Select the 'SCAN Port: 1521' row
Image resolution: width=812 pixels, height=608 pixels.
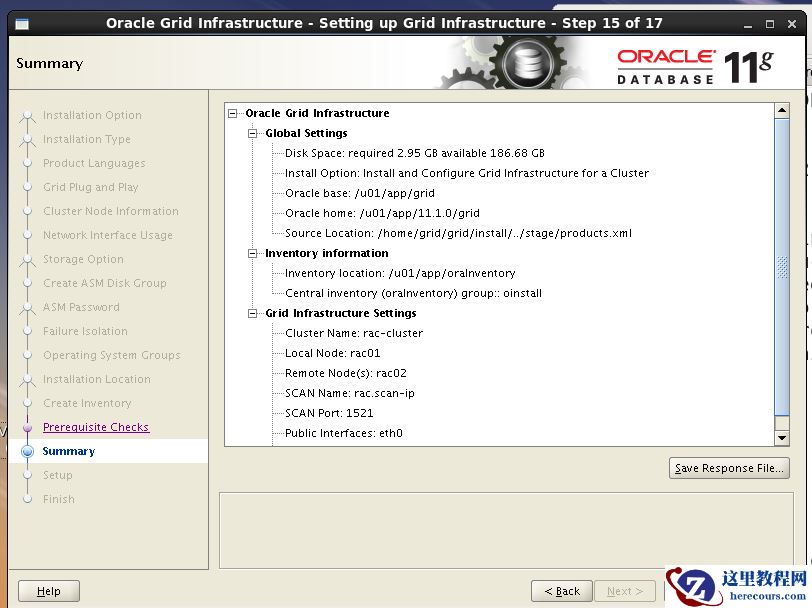[x=329, y=413]
